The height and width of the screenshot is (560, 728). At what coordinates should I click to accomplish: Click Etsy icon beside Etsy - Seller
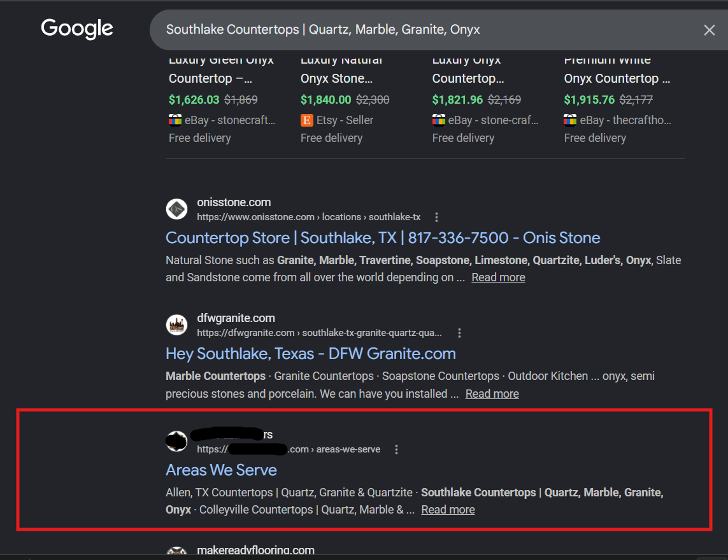306,121
